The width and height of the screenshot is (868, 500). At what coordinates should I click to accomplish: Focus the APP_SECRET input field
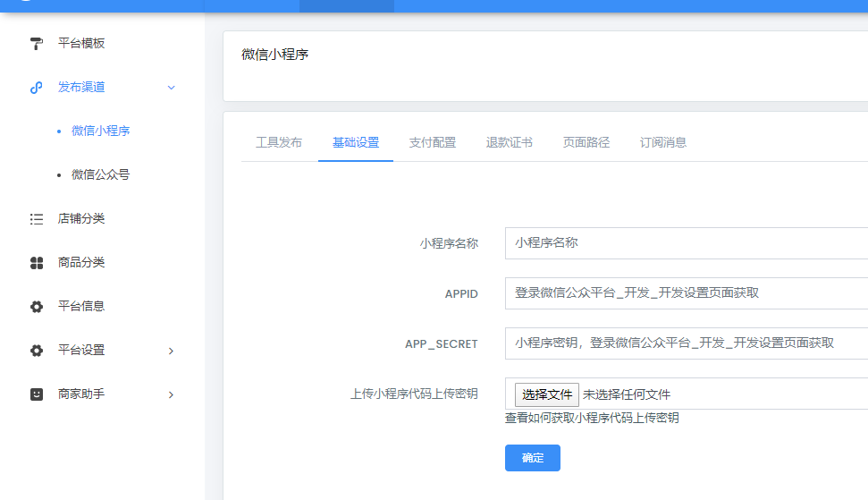[x=687, y=343]
